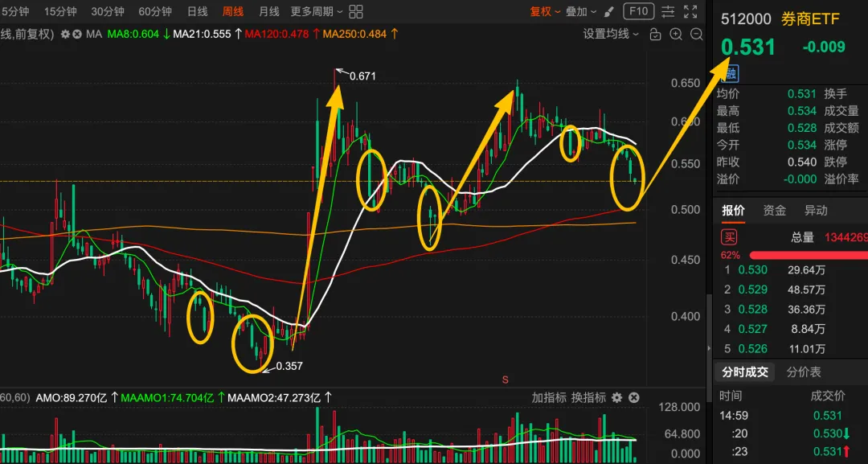Click the 券商ETF name

click(x=810, y=19)
